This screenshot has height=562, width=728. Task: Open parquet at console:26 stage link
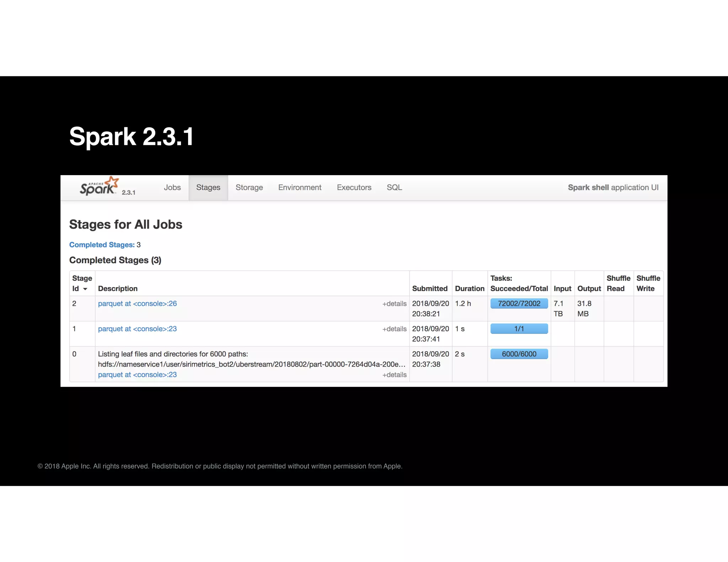coord(137,304)
